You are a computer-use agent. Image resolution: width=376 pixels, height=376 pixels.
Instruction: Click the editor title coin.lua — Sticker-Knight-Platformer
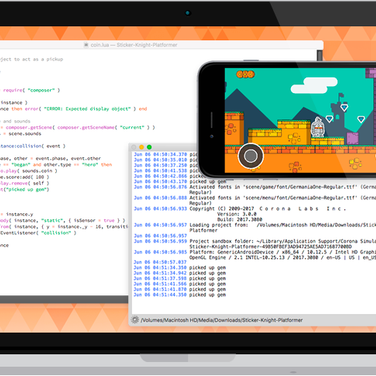point(134,45)
